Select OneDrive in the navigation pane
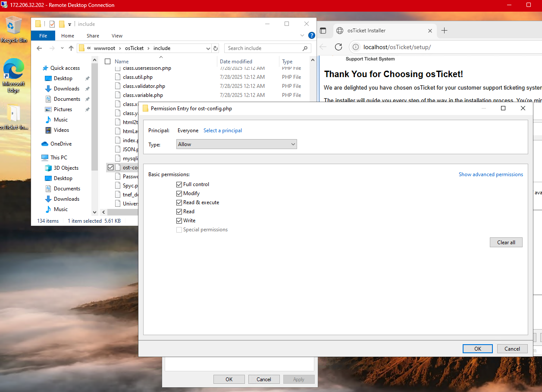This screenshot has height=392, width=542. 61,144
